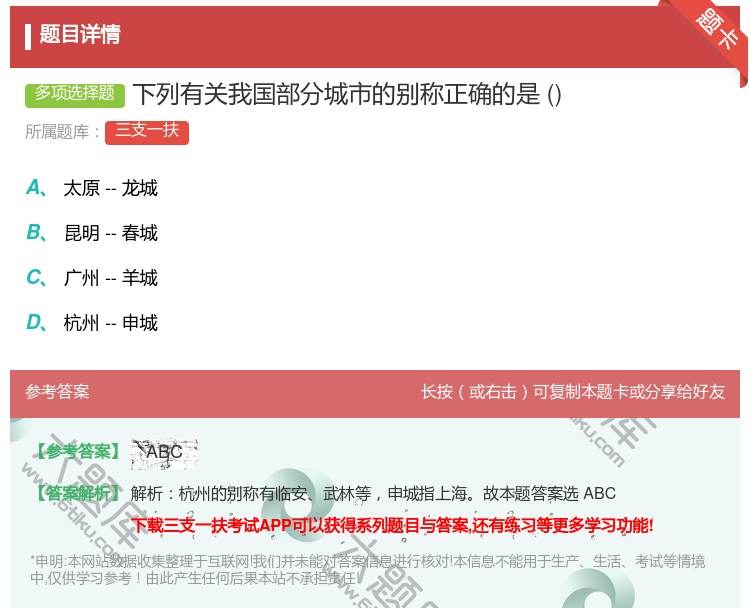Click the ABC answer image
The height and width of the screenshot is (608, 750).
pyautogui.click(x=165, y=453)
